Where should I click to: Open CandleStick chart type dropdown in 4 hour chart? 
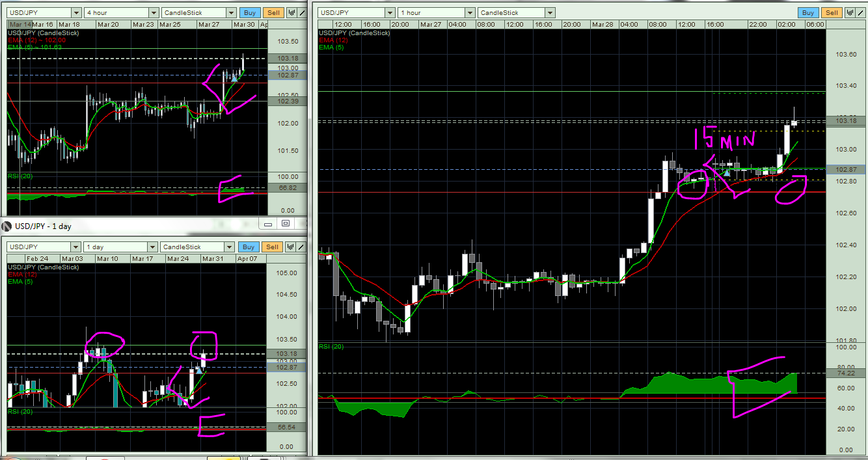[231, 12]
